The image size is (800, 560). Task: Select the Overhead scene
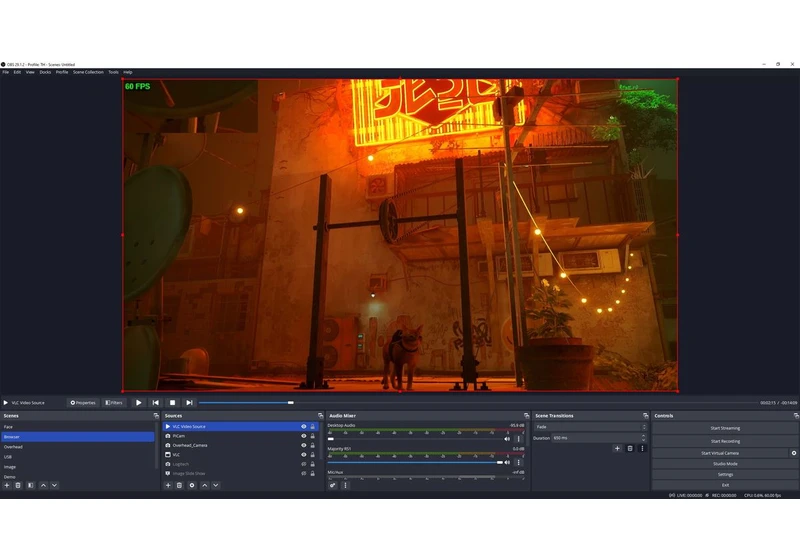(78, 447)
